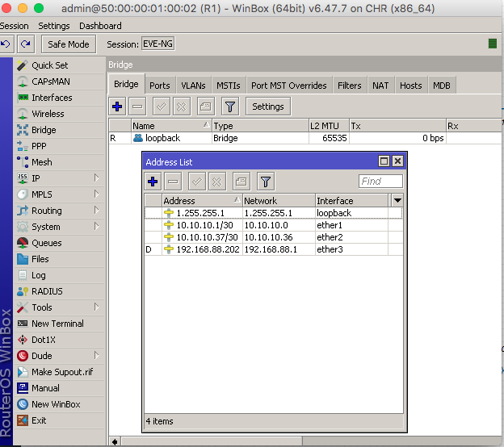Click horizontal scrollbar left arrow

pyautogui.click(x=115, y=441)
